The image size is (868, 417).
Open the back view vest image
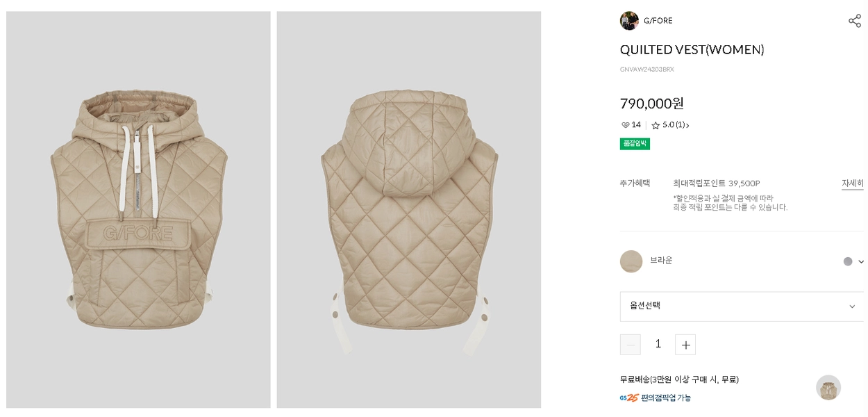point(408,209)
